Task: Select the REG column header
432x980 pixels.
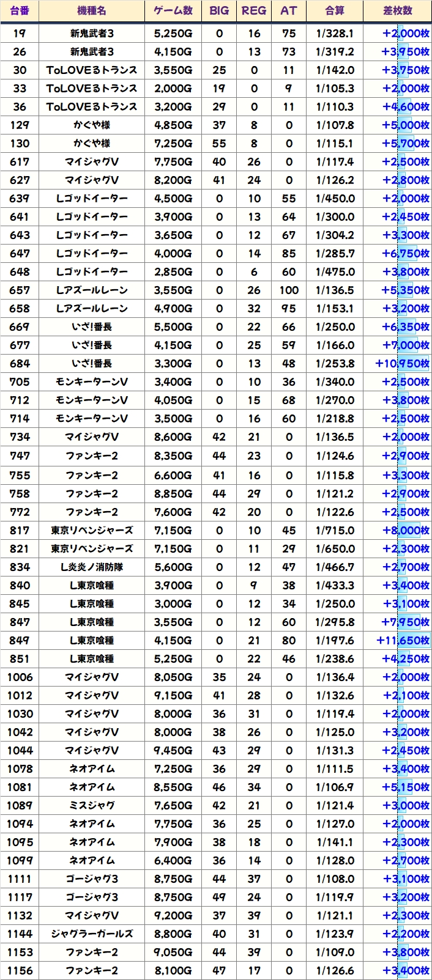Action: [254, 11]
